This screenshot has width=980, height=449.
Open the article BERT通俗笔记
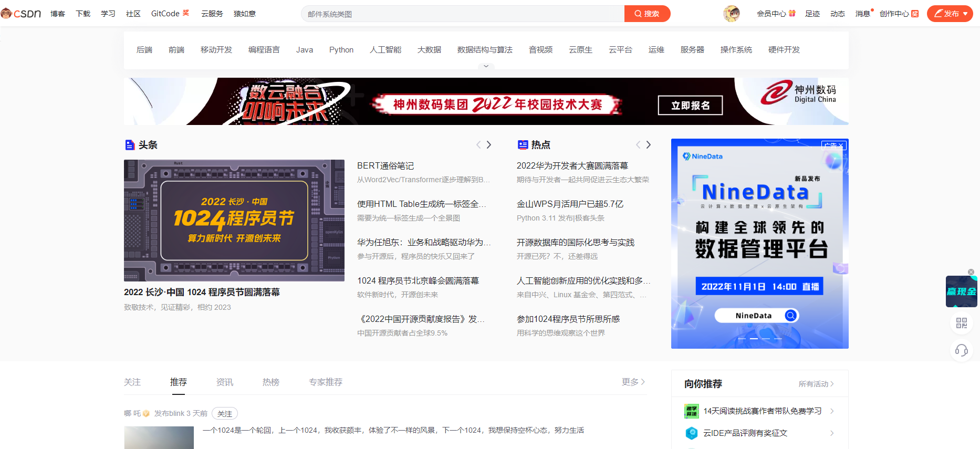click(x=385, y=166)
